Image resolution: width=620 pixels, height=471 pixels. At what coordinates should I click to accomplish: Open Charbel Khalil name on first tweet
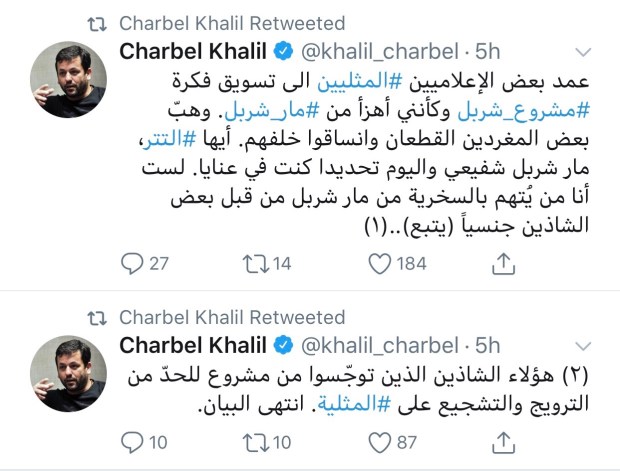point(190,51)
